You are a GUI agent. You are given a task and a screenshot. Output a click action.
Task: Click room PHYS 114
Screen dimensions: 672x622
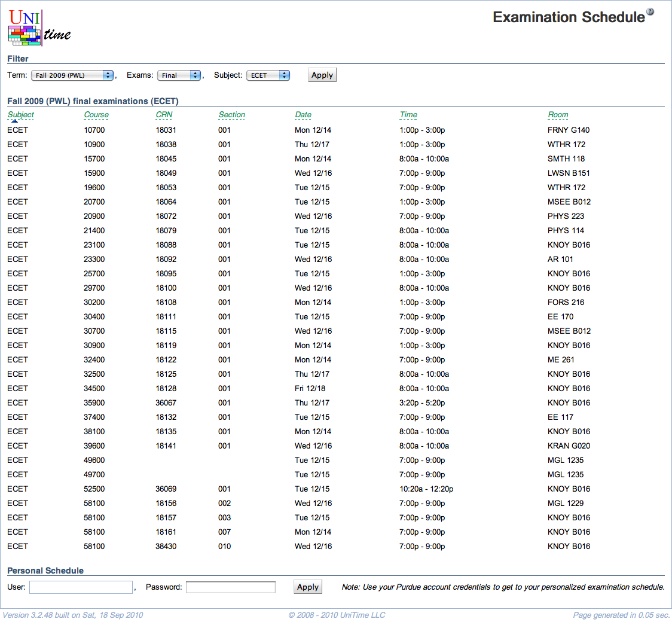pos(566,231)
